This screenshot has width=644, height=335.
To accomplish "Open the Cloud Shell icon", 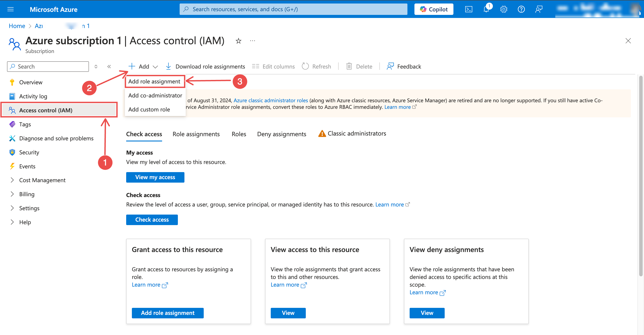I will (x=469, y=9).
